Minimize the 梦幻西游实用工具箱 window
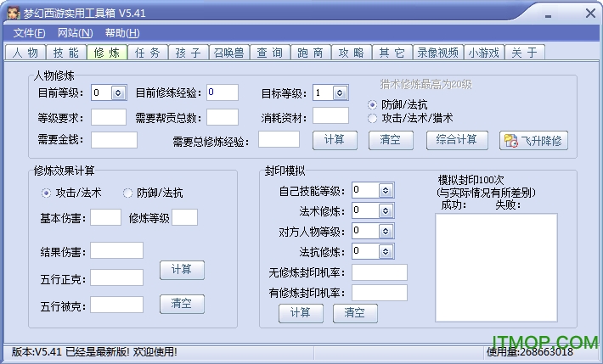603x364 pixels. [549, 16]
